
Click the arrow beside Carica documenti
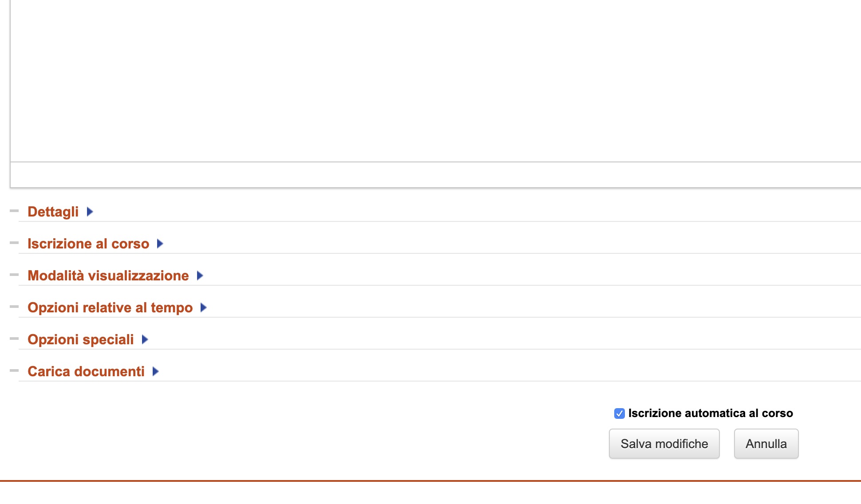pyautogui.click(x=155, y=371)
